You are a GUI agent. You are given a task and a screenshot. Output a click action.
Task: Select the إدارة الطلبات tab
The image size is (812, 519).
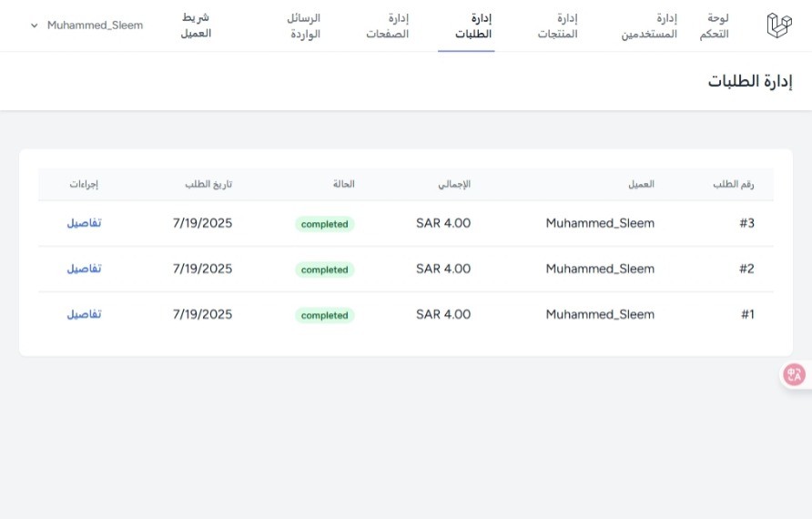tap(473, 25)
